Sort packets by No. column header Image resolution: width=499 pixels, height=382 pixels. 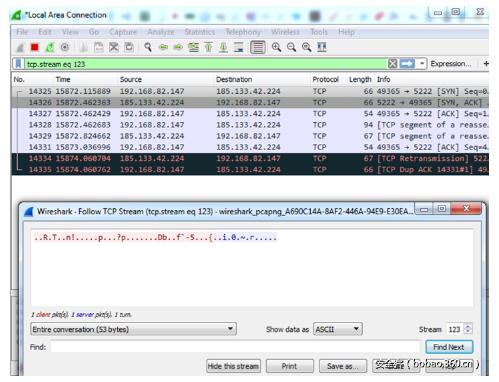tap(19, 79)
